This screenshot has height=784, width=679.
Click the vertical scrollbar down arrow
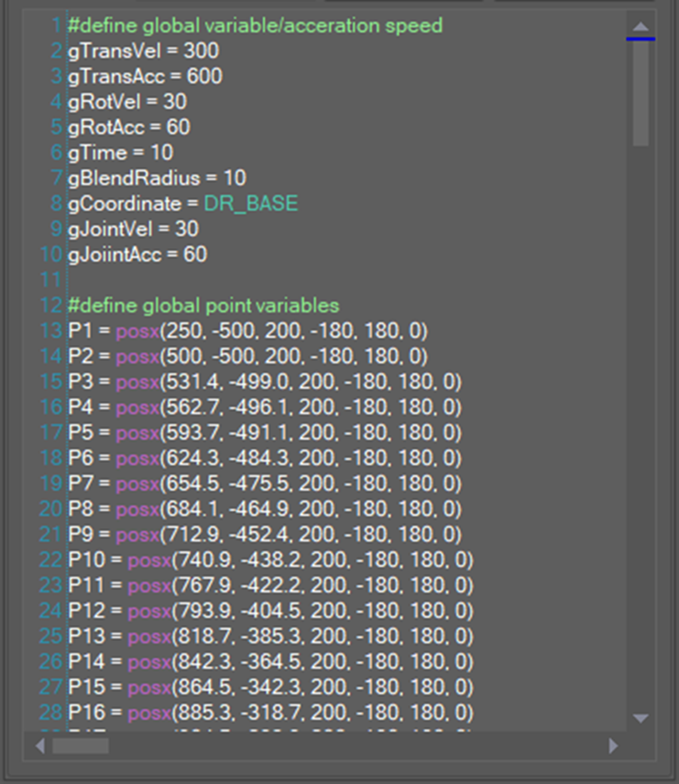coord(641,718)
